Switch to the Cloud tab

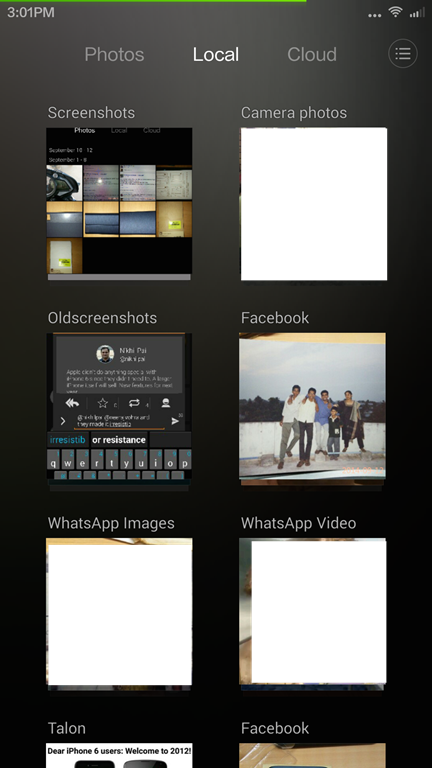point(312,54)
